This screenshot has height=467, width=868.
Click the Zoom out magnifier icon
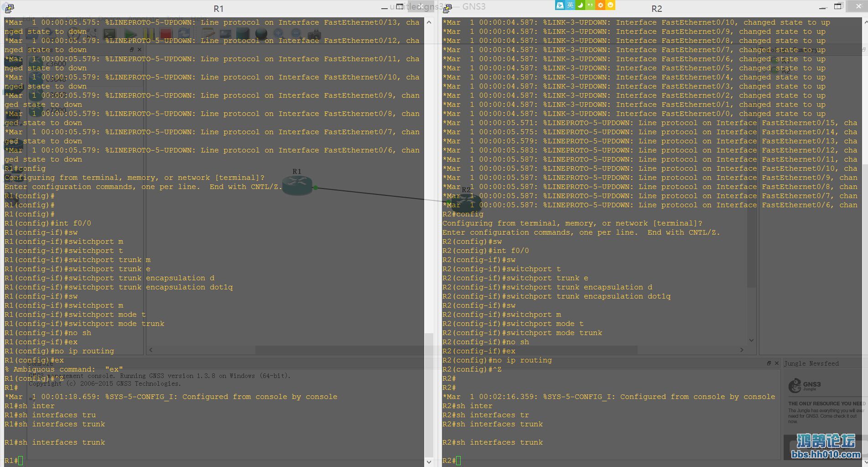[x=296, y=34]
